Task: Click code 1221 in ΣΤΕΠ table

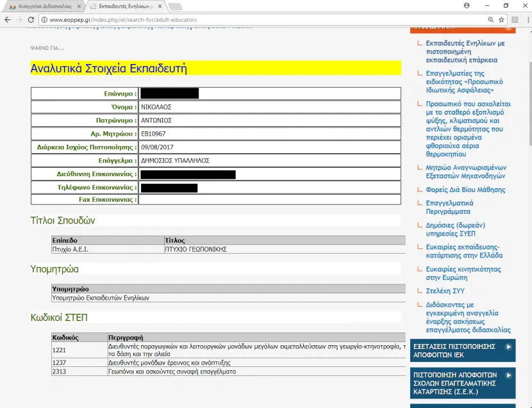Action: 59,350
